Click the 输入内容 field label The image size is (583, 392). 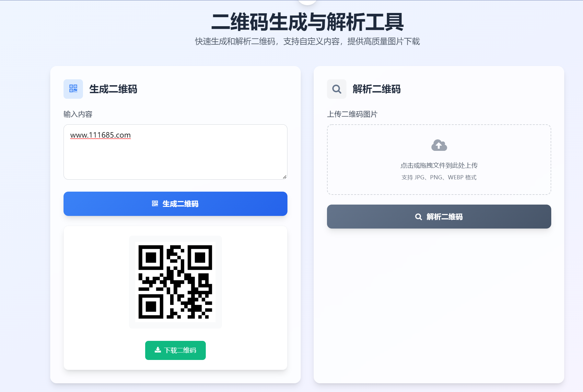pyautogui.click(x=78, y=114)
